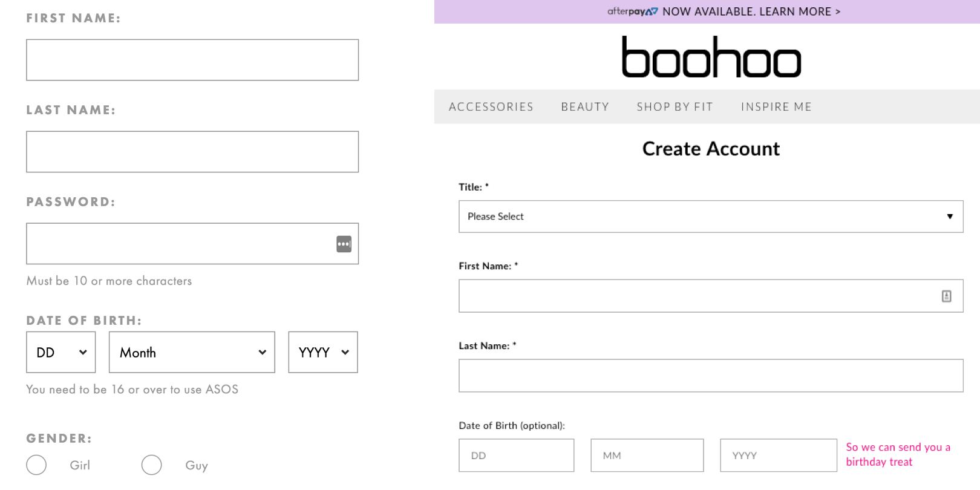
Task: Click the password manager icon in Password field
Action: pos(344,244)
